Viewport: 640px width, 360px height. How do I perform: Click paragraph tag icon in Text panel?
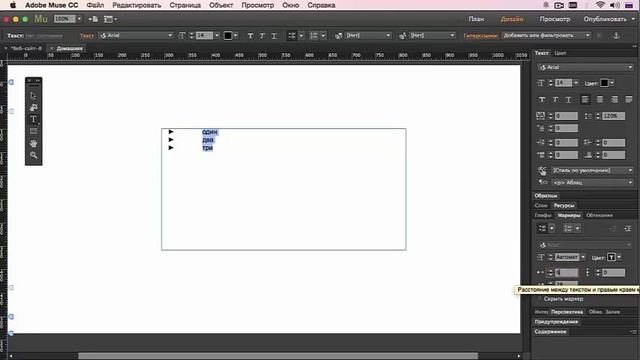[x=542, y=182]
